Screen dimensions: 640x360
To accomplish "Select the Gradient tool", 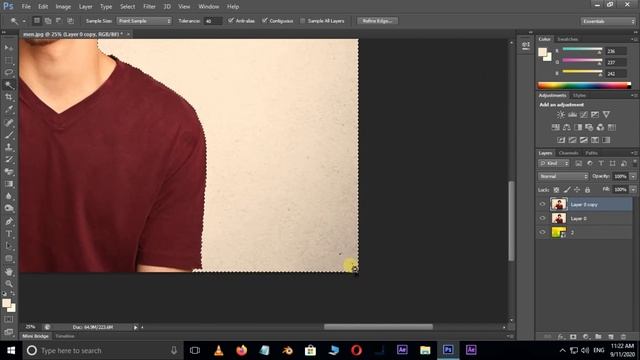I will coord(9,184).
